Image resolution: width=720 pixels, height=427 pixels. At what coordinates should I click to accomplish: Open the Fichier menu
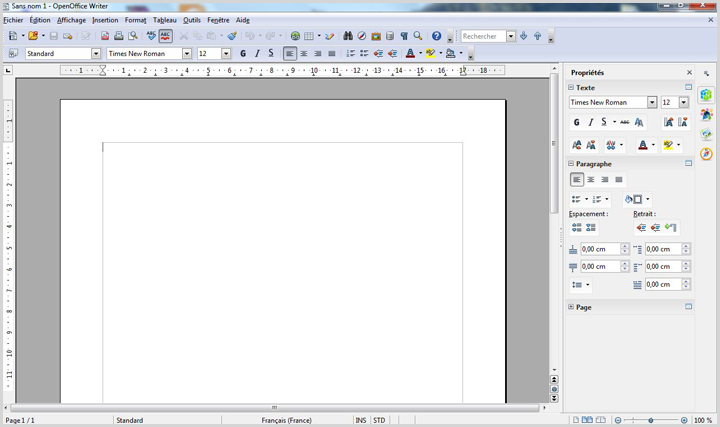click(x=13, y=20)
